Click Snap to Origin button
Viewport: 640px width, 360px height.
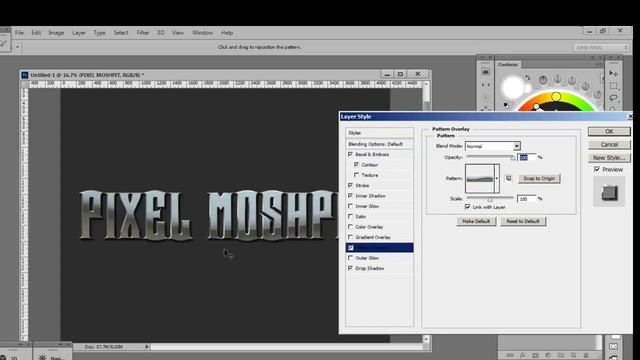[x=539, y=178]
